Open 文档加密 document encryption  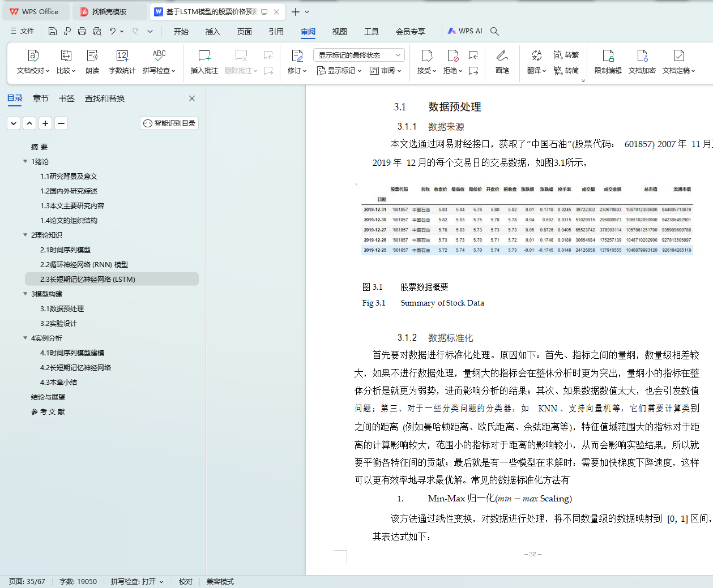642,62
